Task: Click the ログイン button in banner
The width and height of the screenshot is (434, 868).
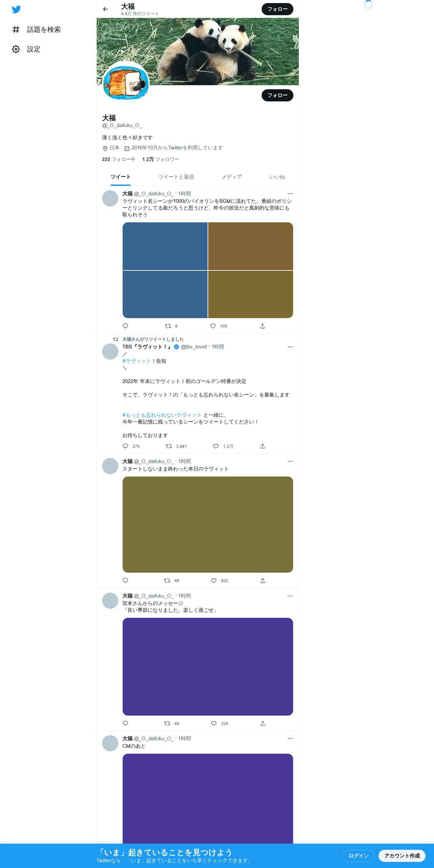Action: pos(359,856)
